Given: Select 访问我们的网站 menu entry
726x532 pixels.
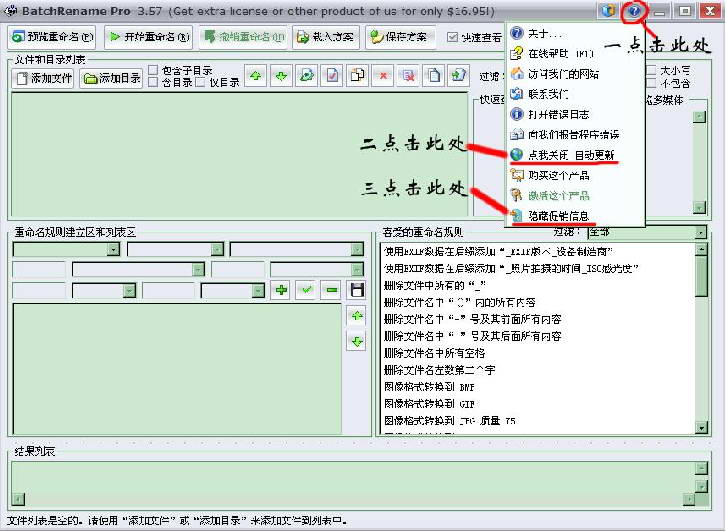Looking at the screenshot, I should 575,74.
